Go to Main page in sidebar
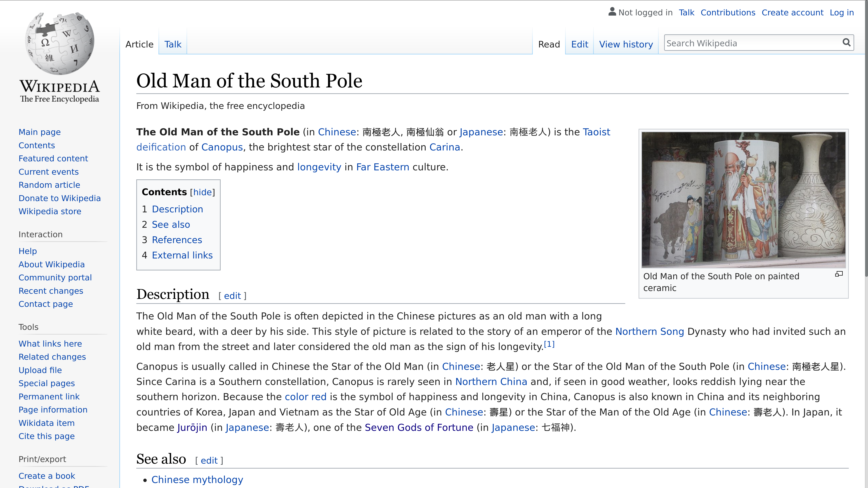The image size is (868, 488). tap(40, 132)
